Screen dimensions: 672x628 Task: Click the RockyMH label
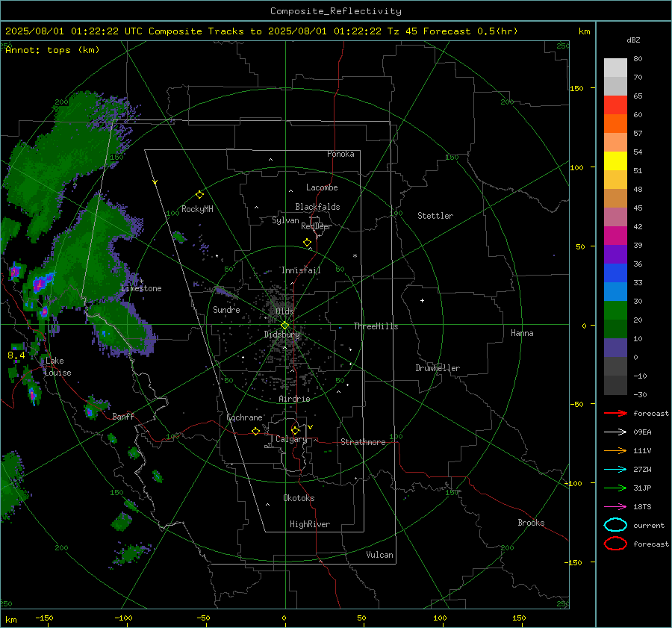(197, 209)
